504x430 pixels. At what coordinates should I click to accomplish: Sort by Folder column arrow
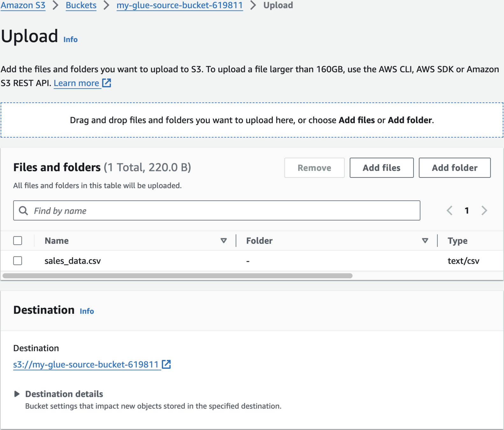pos(425,240)
